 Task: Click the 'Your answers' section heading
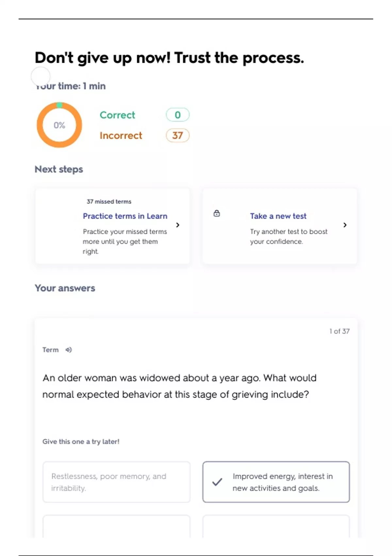(x=65, y=288)
